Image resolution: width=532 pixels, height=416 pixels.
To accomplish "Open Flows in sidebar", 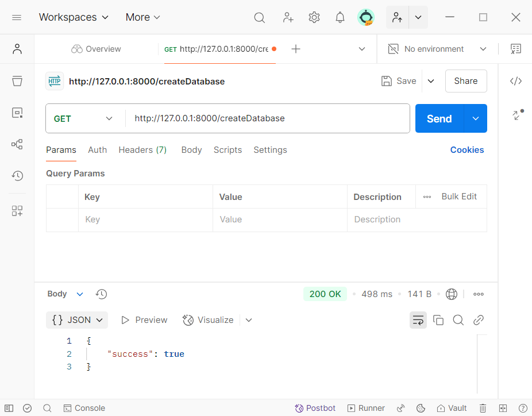I will pos(17,144).
